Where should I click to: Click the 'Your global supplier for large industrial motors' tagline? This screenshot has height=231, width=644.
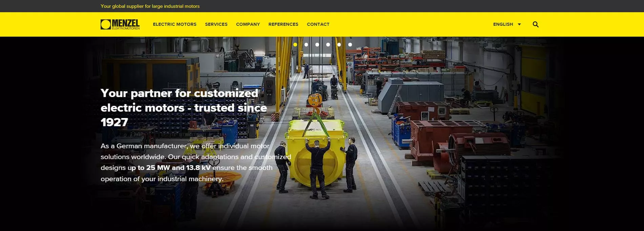150,6
